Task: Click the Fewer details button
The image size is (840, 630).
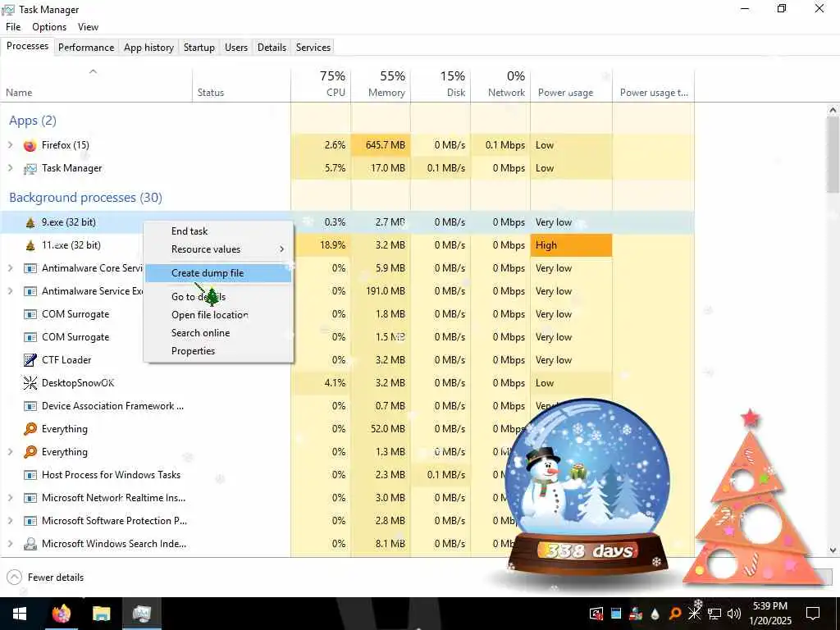Action: [45, 577]
